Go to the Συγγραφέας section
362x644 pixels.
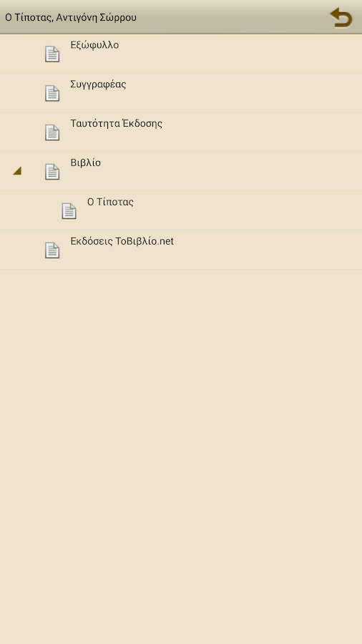click(x=98, y=84)
